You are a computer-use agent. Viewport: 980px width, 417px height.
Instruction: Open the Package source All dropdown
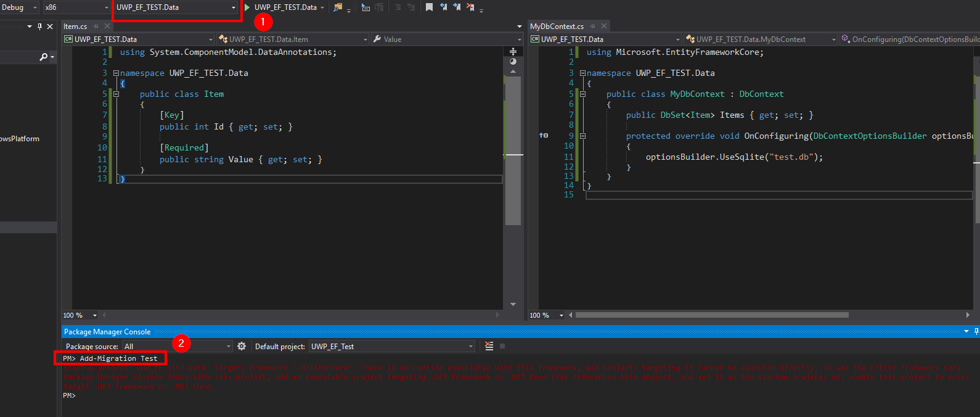click(229, 346)
